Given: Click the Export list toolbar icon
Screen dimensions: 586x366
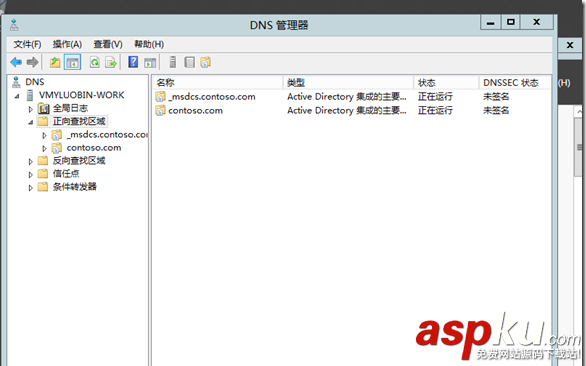Looking at the screenshot, I should pyautogui.click(x=111, y=62).
